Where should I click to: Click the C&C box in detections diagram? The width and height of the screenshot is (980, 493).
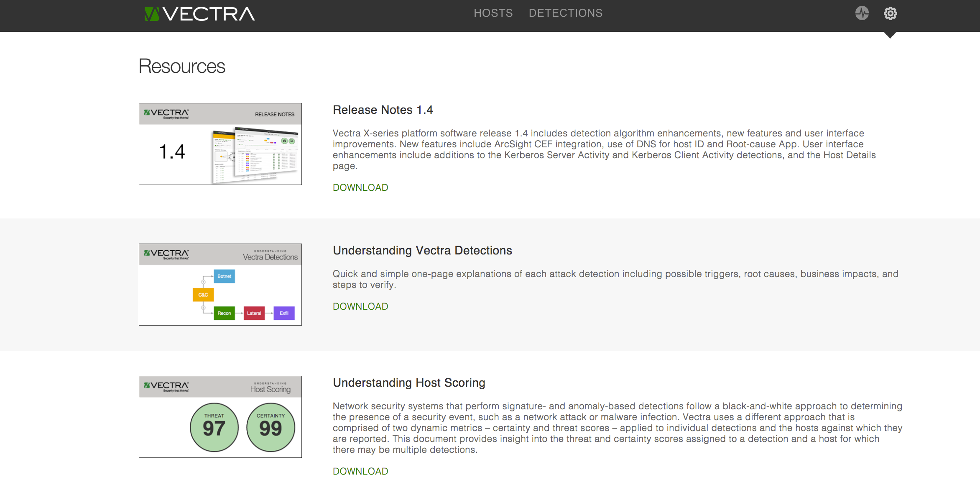203,295
